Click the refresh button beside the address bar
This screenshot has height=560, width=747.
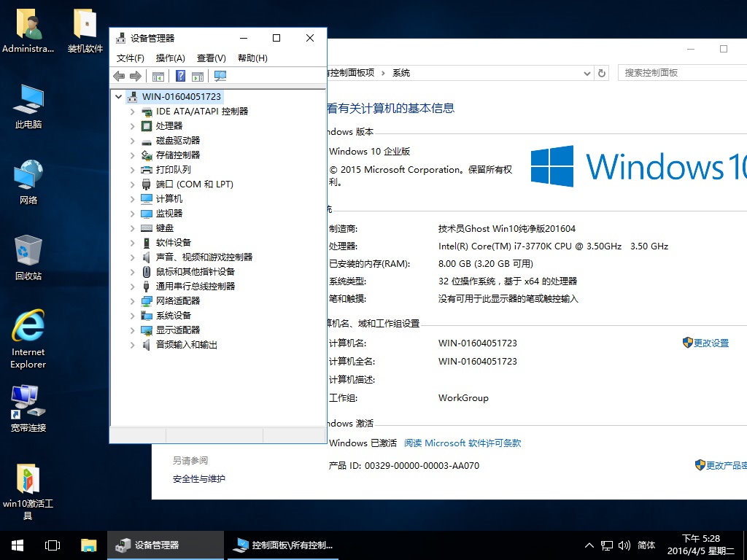[602, 74]
